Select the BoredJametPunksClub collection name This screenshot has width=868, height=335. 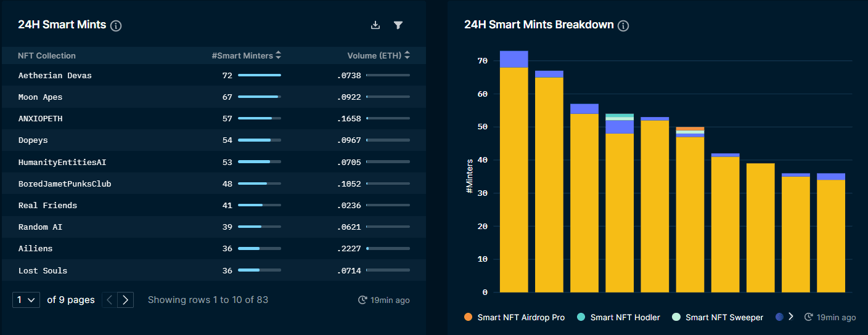point(65,184)
